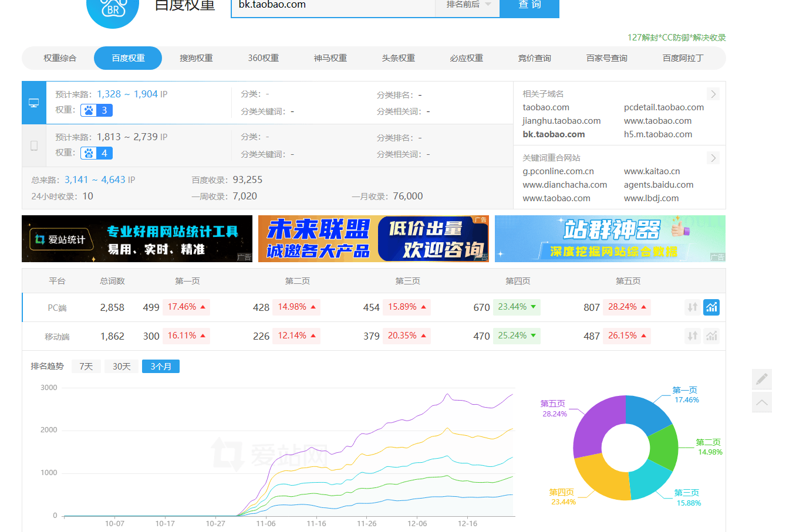Open the www.lbdj.com link
Viewport: 786px width, 532px height.
[x=652, y=198]
